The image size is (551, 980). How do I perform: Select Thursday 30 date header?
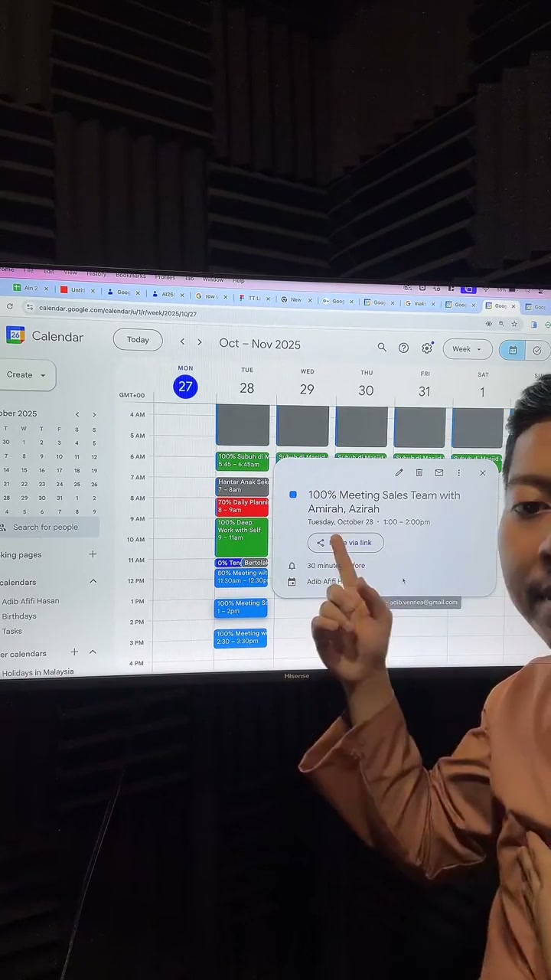366,390
